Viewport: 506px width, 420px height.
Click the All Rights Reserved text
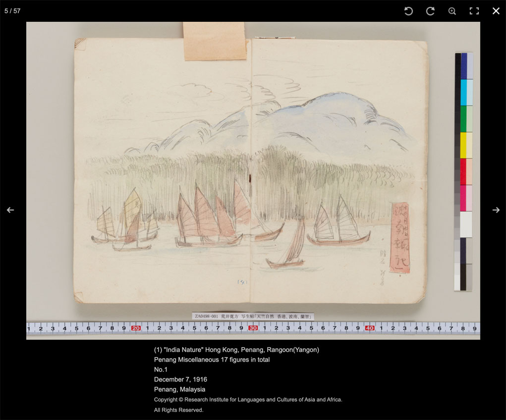pyautogui.click(x=178, y=410)
